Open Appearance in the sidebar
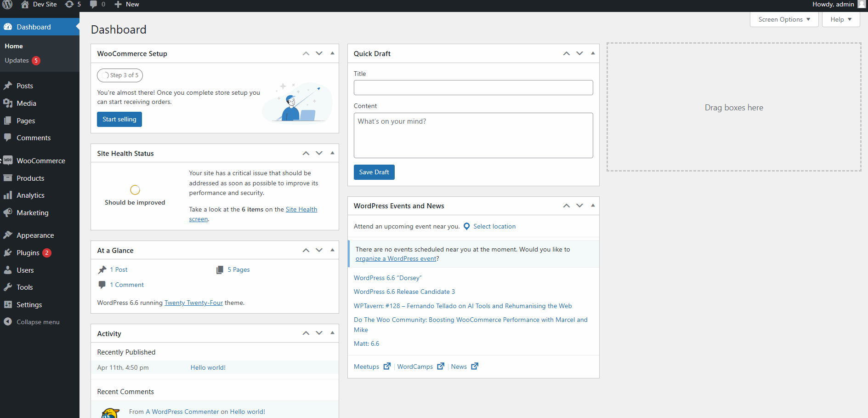Screen dimensions: 868x418 35,235
